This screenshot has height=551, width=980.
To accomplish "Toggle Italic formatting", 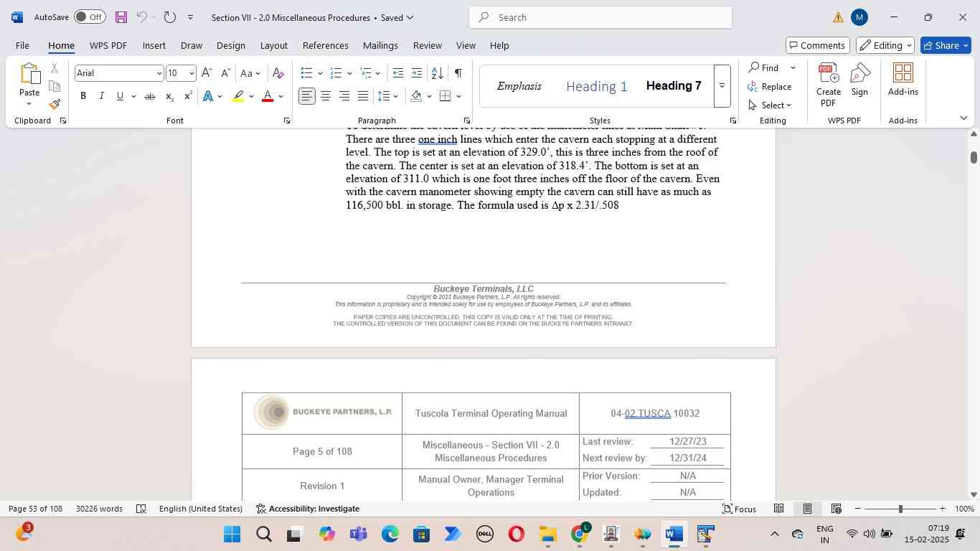I will (x=101, y=96).
